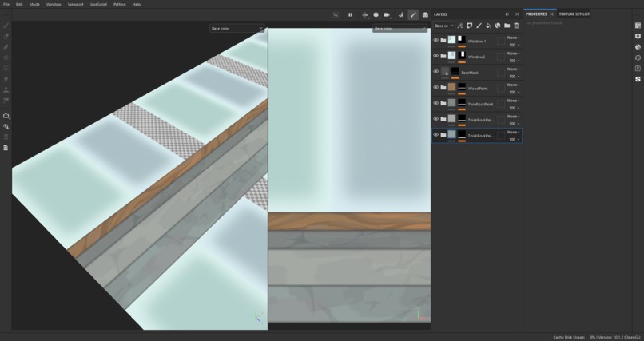The image size is (644, 341).
Task: Open the viewport display mode sphere icon
Action: (x=376, y=14)
